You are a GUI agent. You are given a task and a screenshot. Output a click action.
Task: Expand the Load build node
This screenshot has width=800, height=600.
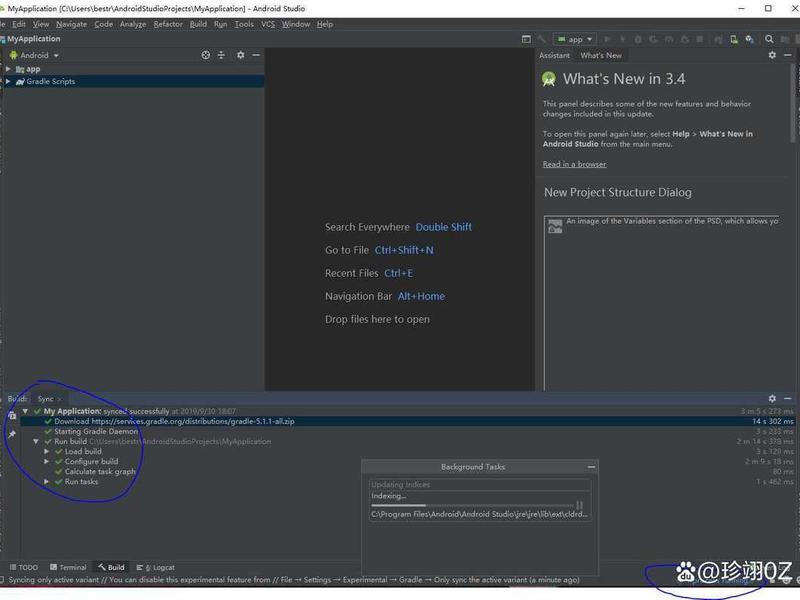pos(46,452)
